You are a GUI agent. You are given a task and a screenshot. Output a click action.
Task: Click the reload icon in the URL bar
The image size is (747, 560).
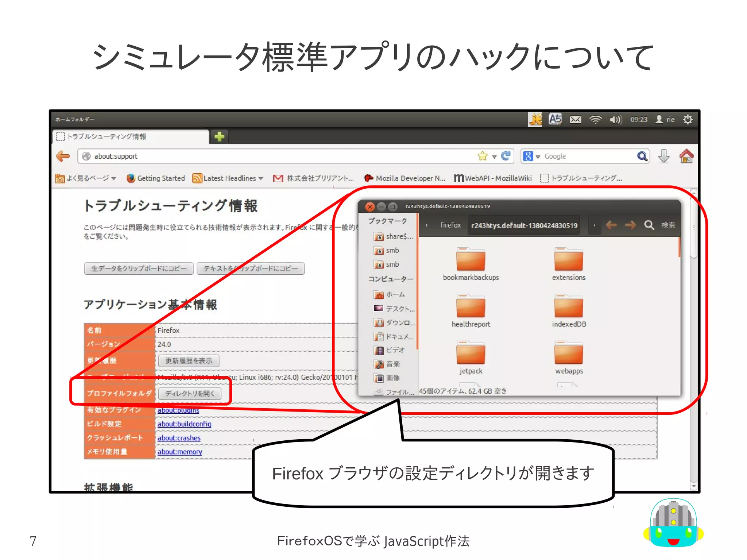point(506,156)
